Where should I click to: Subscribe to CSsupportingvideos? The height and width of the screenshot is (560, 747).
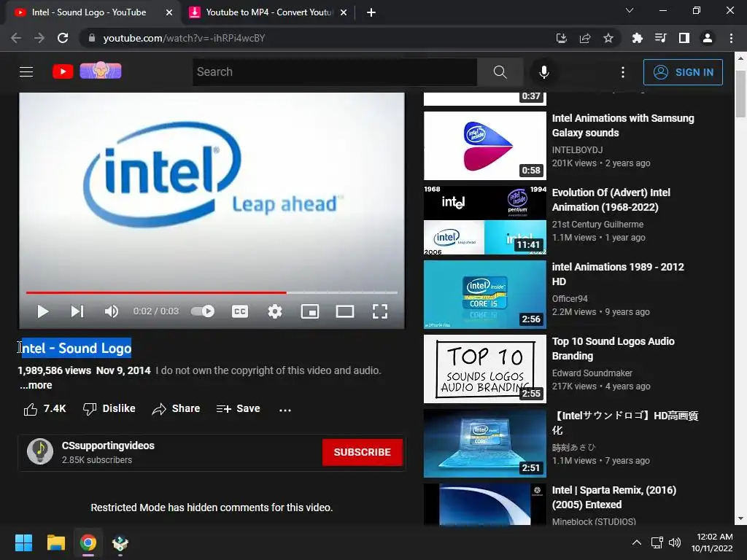[362, 452]
